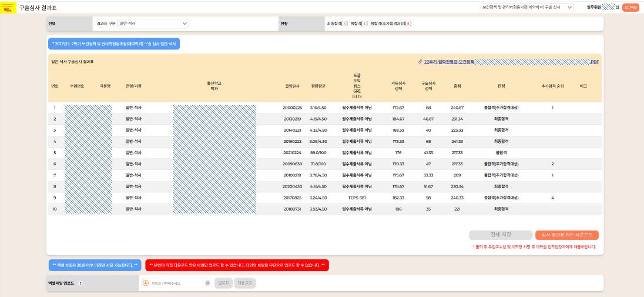Select row 9 with TEPS-381 score

tap(323, 198)
